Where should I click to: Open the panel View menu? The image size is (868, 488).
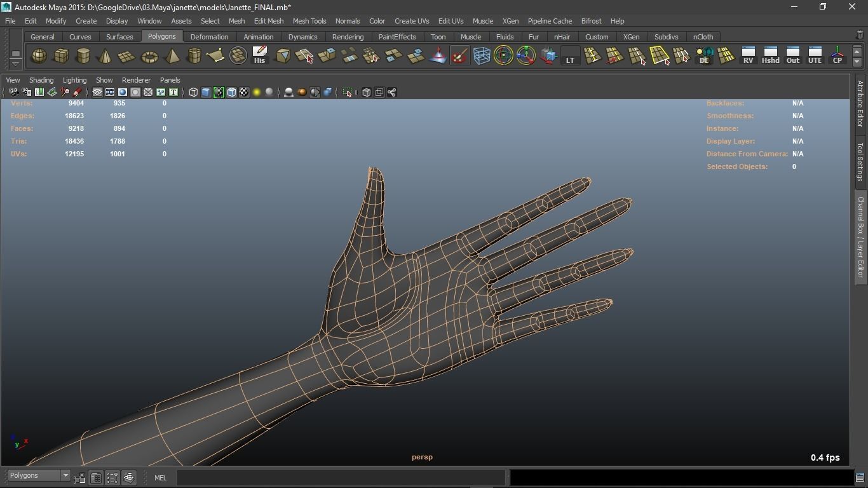(x=13, y=80)
